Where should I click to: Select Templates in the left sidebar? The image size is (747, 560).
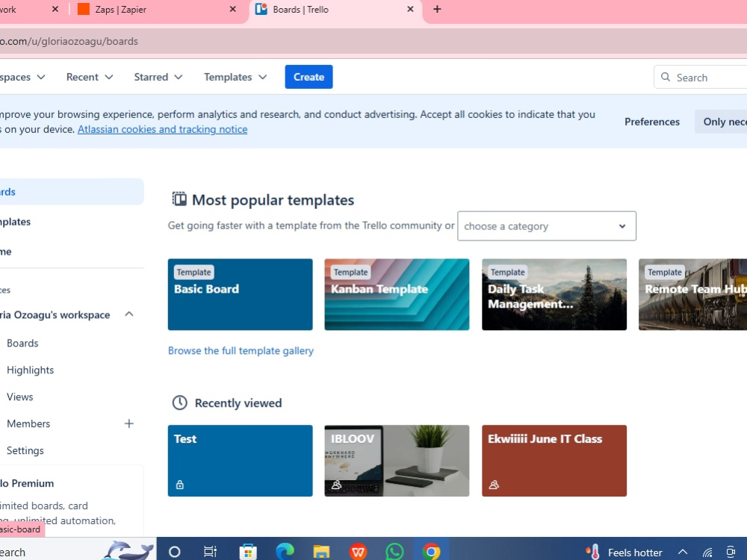[72, 222]
